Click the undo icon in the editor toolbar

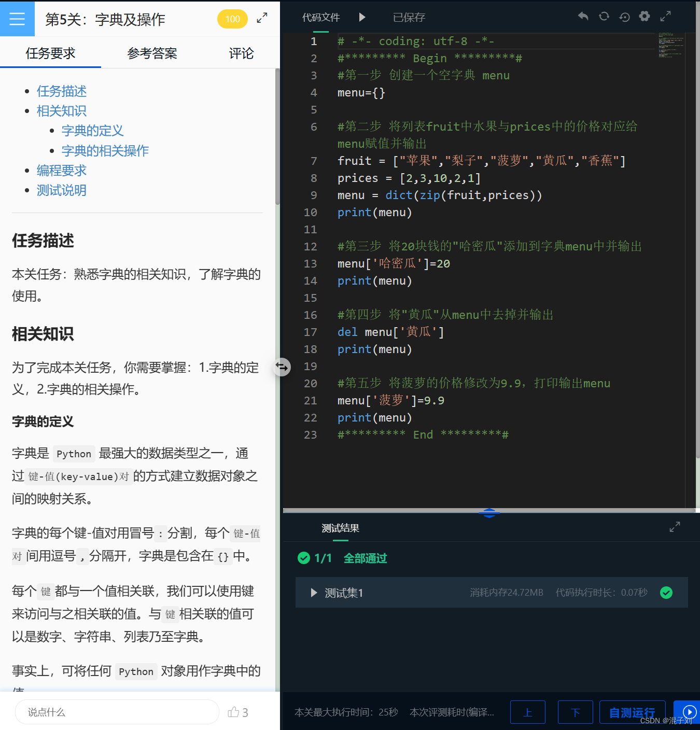click(583, 16)
